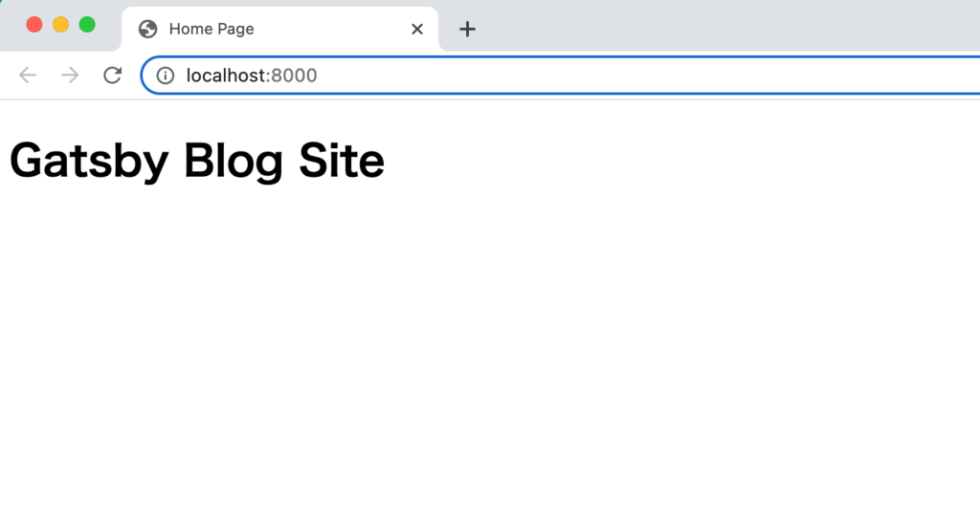Go back to the previous page
The width and height of the screenshot is (980, 525).
(x=28, y=76)
